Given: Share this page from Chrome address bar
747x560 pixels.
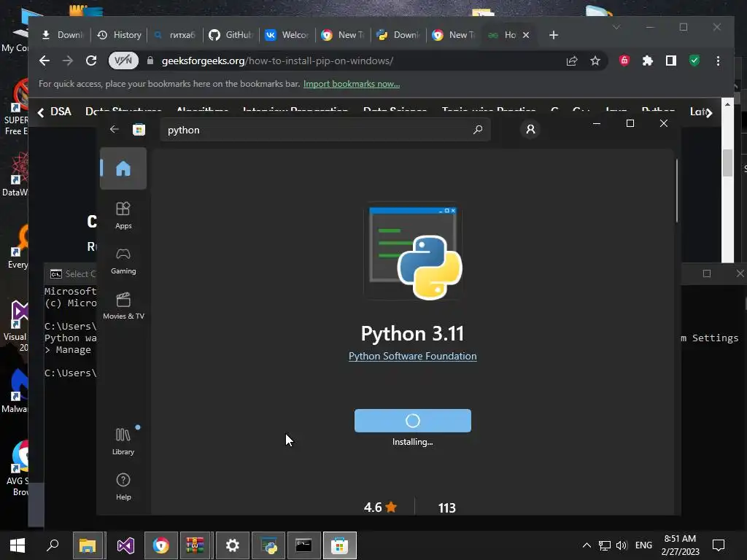Looking at the screenshot, I should point(572,61).
